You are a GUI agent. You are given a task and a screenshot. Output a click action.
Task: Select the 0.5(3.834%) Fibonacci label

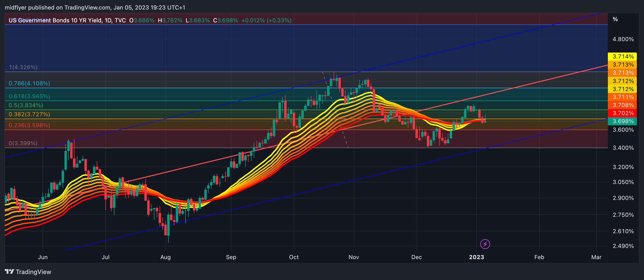coord(26,105)
